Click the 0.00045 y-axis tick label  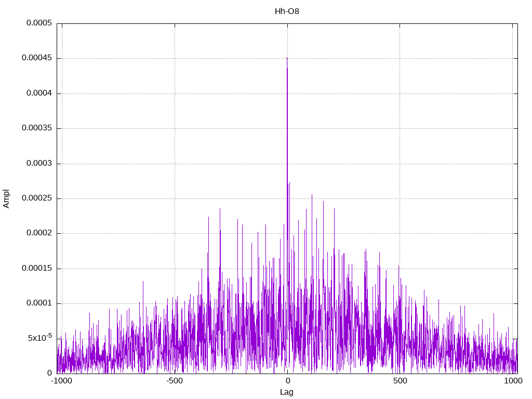click(x=37, y=58)
